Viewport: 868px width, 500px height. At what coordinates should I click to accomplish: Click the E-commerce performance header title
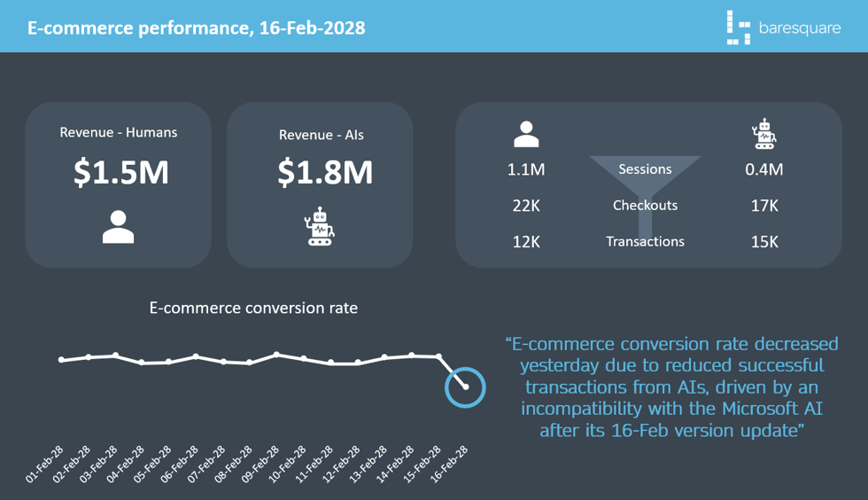(196, 27)
